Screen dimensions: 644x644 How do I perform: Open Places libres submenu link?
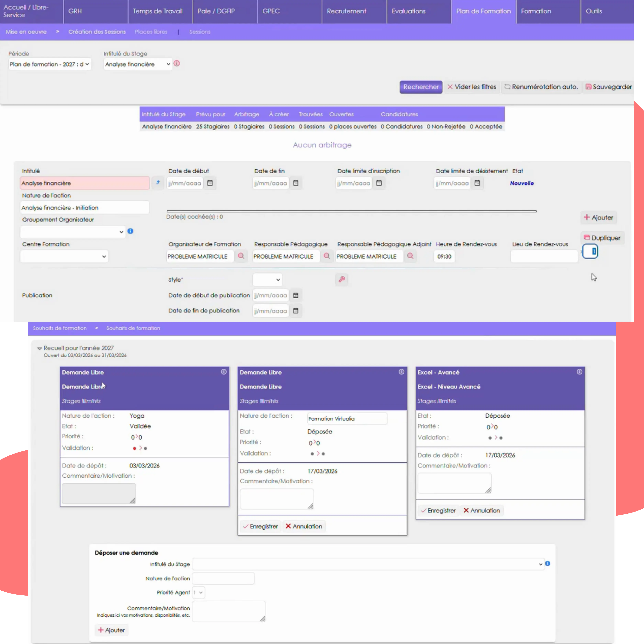pyautogui.click(x=151, y=32)
